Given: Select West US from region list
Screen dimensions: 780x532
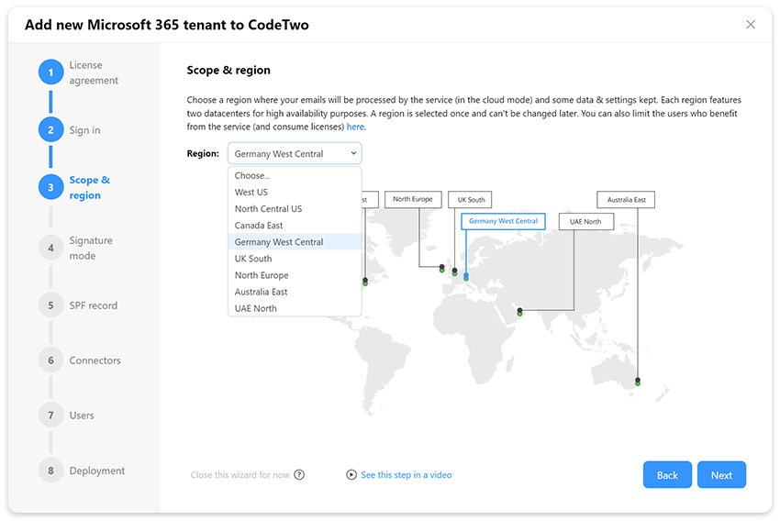Looking at the screenshot, I should (295, 192).
